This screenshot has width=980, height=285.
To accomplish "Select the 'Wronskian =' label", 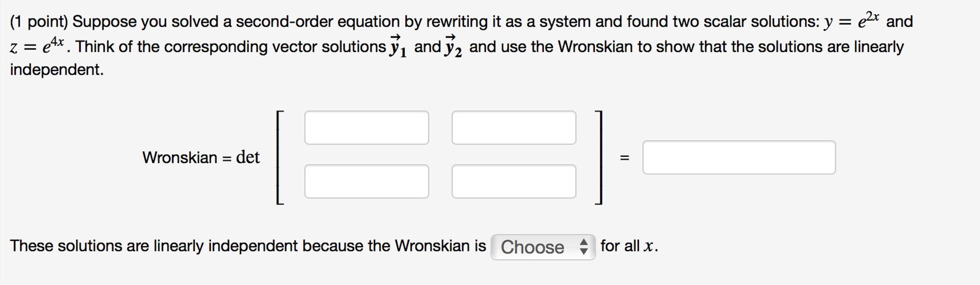I will pos(187,157).
